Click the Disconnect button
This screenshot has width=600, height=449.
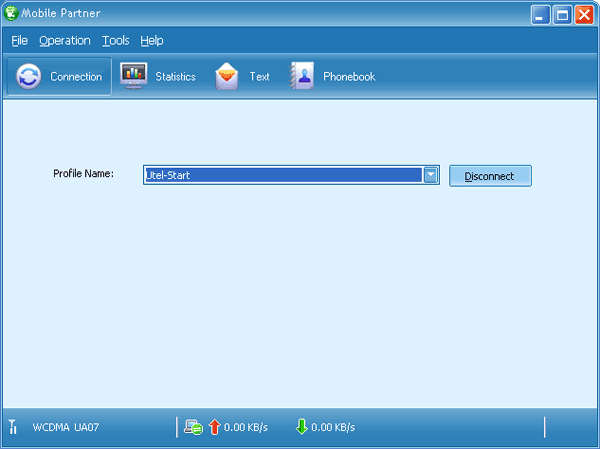click(490, 176)
